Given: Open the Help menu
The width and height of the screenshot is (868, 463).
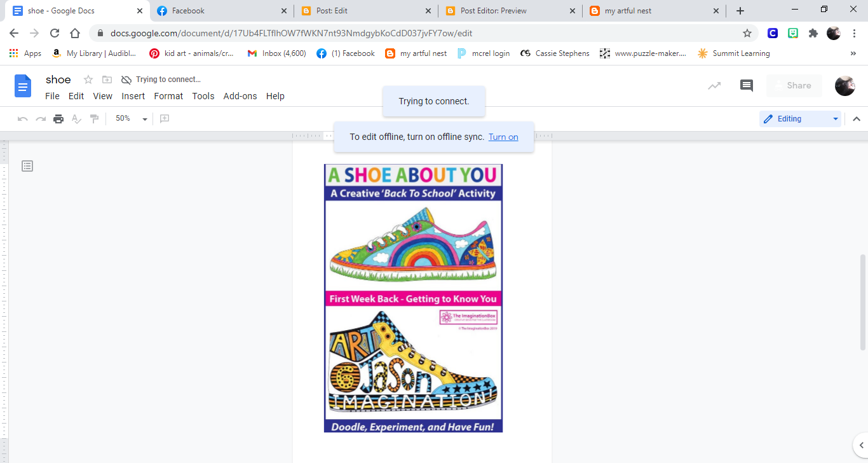Looking at the screenshot, I should pyautogui.click(x=275, y=96).
